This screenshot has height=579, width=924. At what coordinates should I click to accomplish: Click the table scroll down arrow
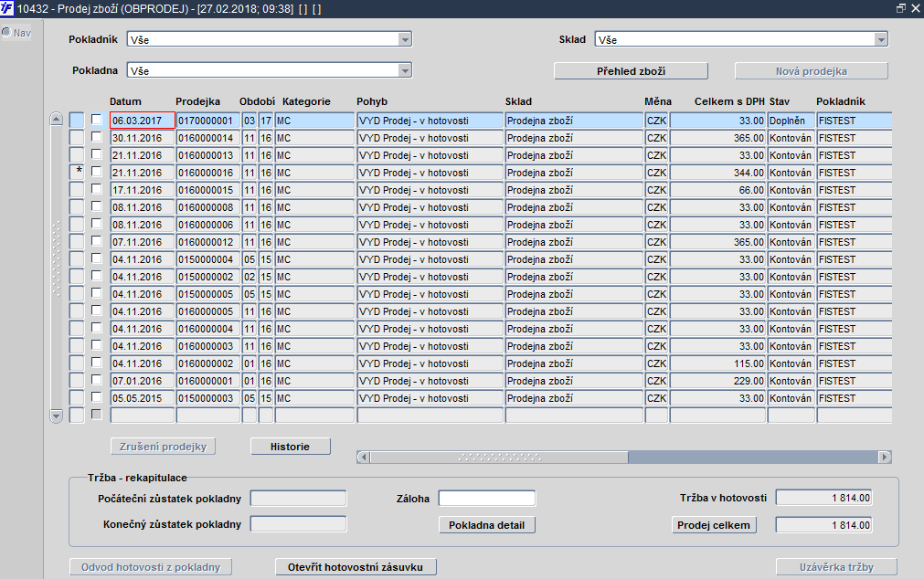click(x=56, y=416)
